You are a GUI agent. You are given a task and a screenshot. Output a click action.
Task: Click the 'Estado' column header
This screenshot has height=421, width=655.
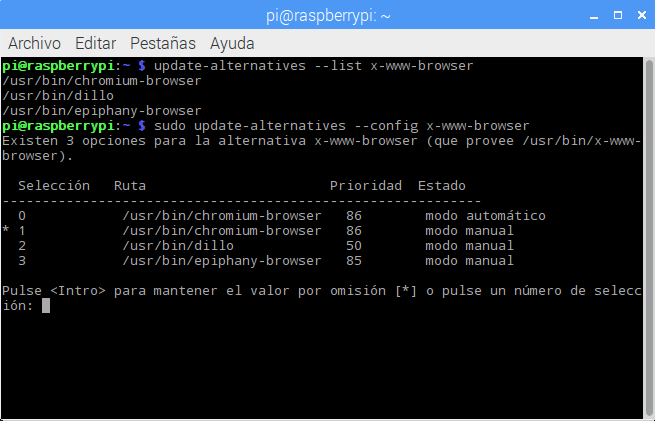442,185
